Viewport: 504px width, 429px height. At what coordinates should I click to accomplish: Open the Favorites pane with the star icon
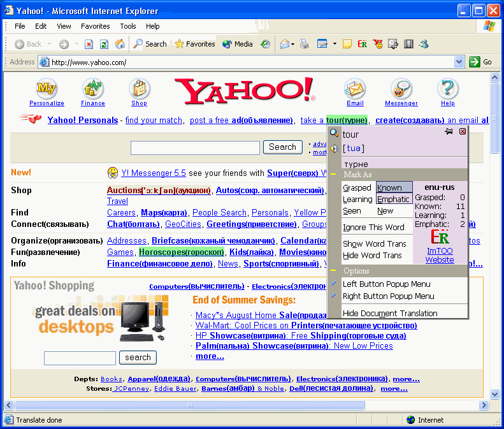click(194, 44)
